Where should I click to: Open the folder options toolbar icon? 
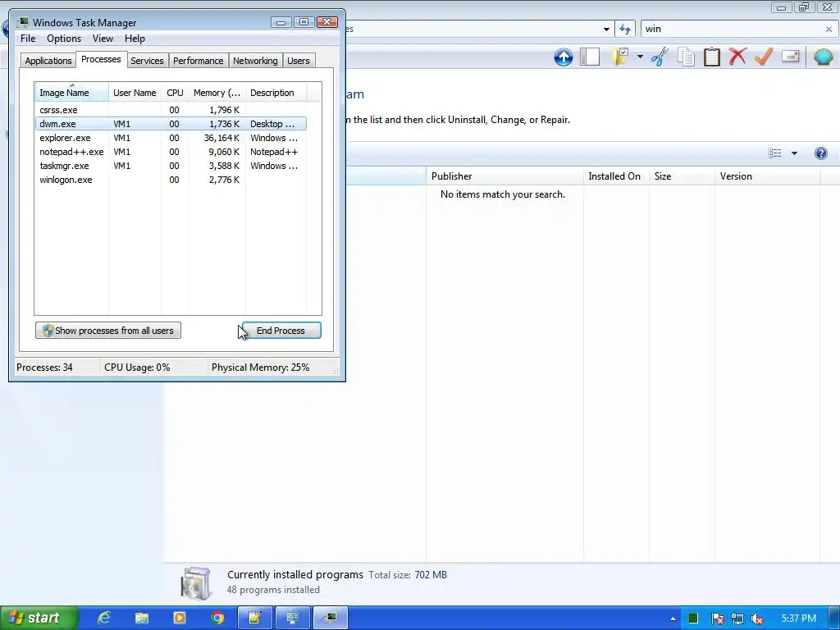pyautogui.click(x=621, y=57)
